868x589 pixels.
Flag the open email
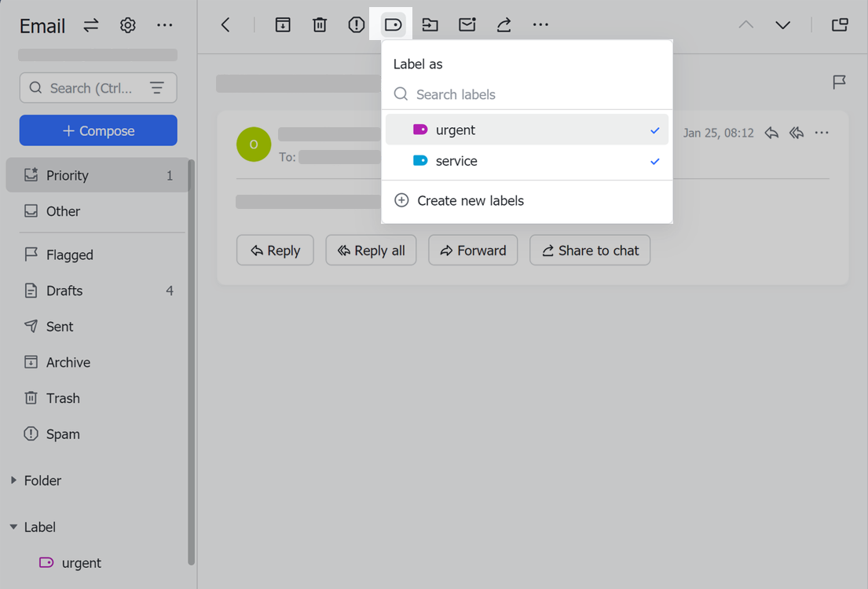[x=839, y=82]
